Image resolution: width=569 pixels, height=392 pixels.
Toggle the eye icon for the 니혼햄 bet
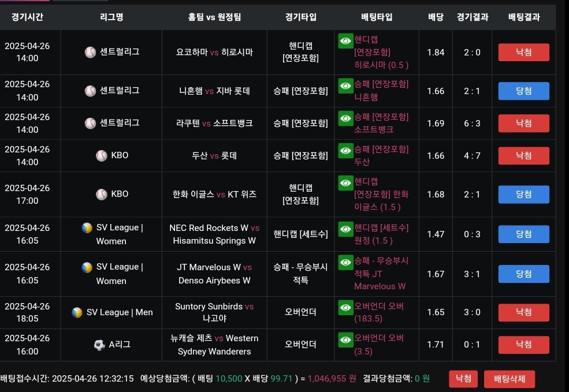345,85
